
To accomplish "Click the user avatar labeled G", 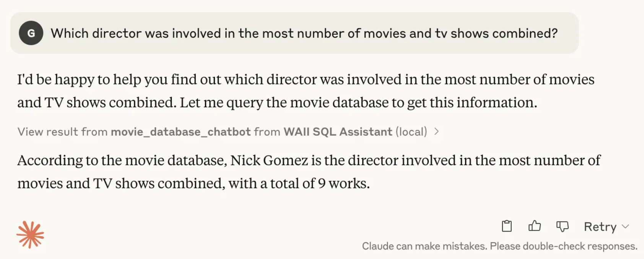I will click(31, 33).
